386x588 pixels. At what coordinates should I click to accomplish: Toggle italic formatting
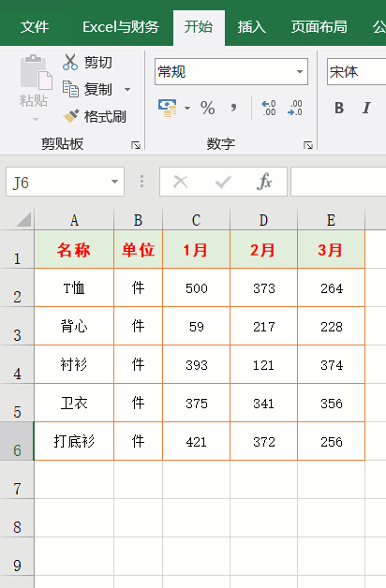366,108
